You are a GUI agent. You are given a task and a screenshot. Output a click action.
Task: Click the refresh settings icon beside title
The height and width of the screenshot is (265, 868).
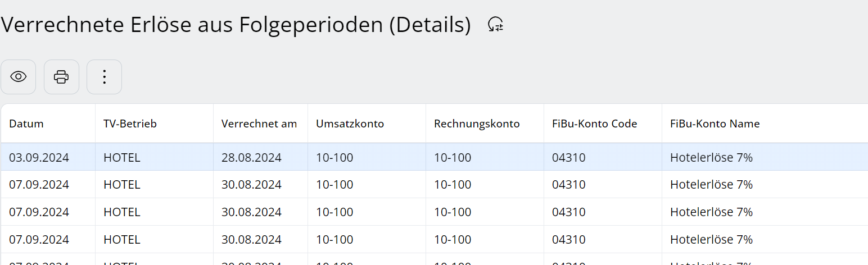tap(495, 25)
